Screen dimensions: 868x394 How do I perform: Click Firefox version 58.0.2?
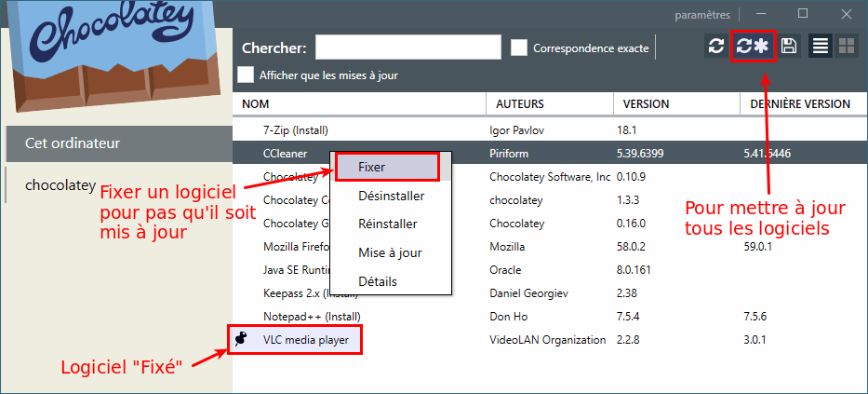click(x=632, y=247)
